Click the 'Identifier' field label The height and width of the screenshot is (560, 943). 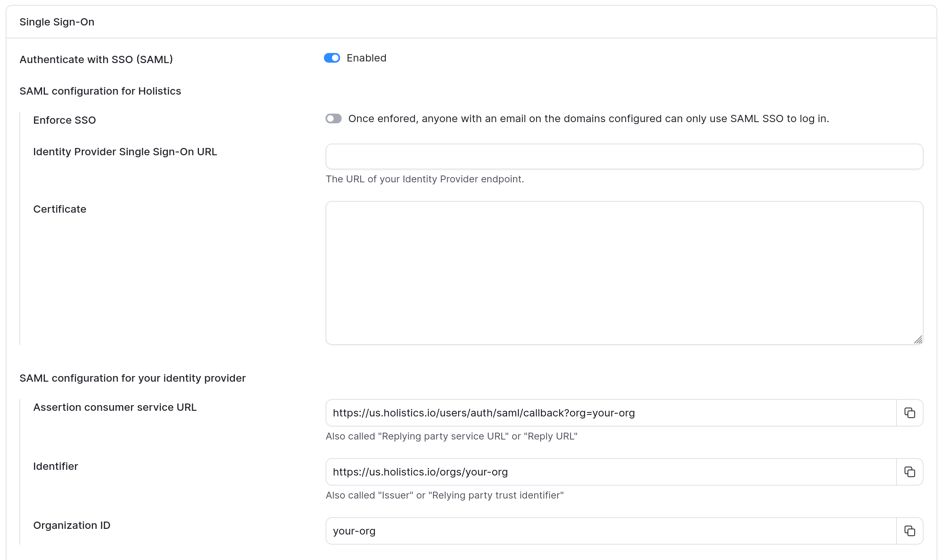coord(55,466)
